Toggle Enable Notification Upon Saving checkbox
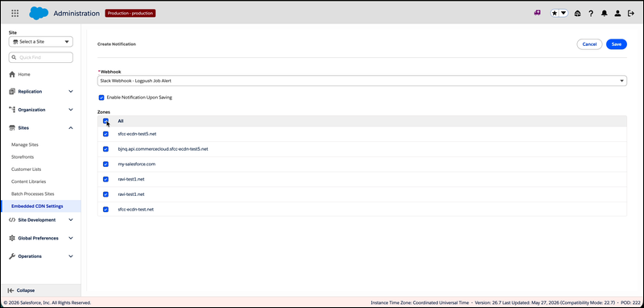 pos(101,98)
